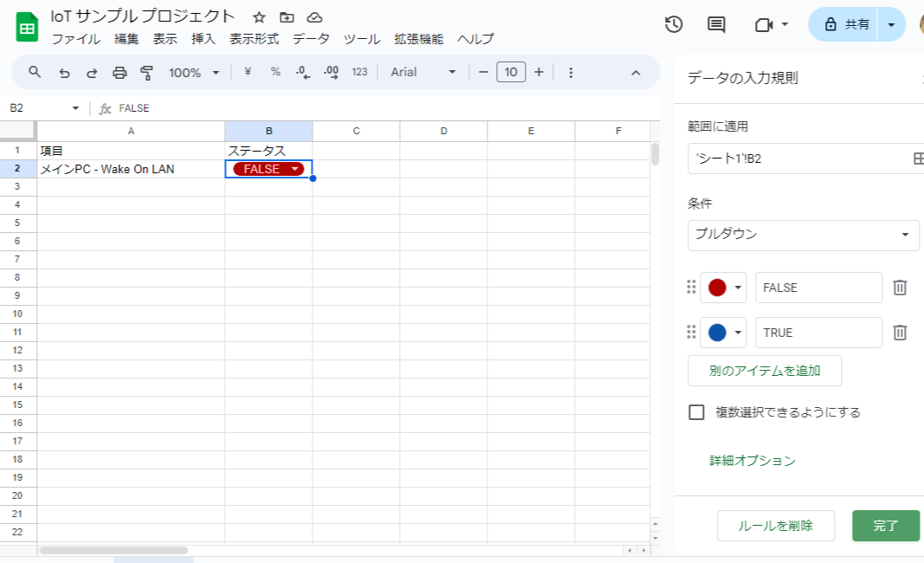Open the comments panel icon
This screenshot has height=563, width=924.
tap(716, 25)
